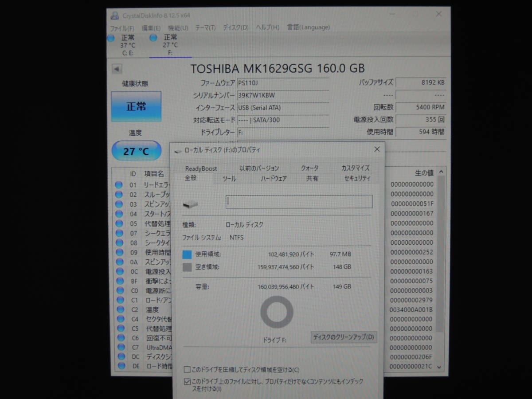Image resolution: width=532 pixels, height=399 pixels.
Task: Click the SMART list scroll-down arrow
Action: tap(439, 367)
